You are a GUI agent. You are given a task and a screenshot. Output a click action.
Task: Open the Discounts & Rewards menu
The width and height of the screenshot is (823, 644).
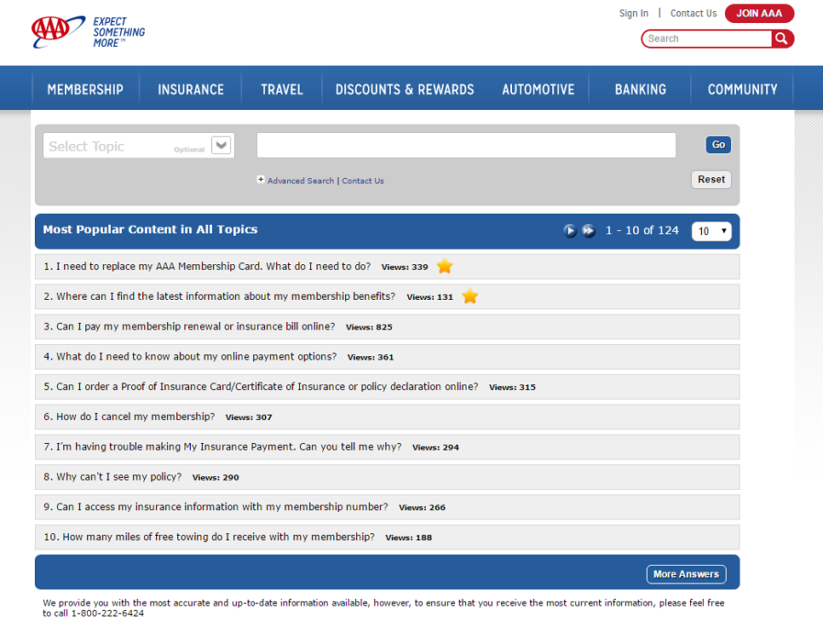coord(405,89)
